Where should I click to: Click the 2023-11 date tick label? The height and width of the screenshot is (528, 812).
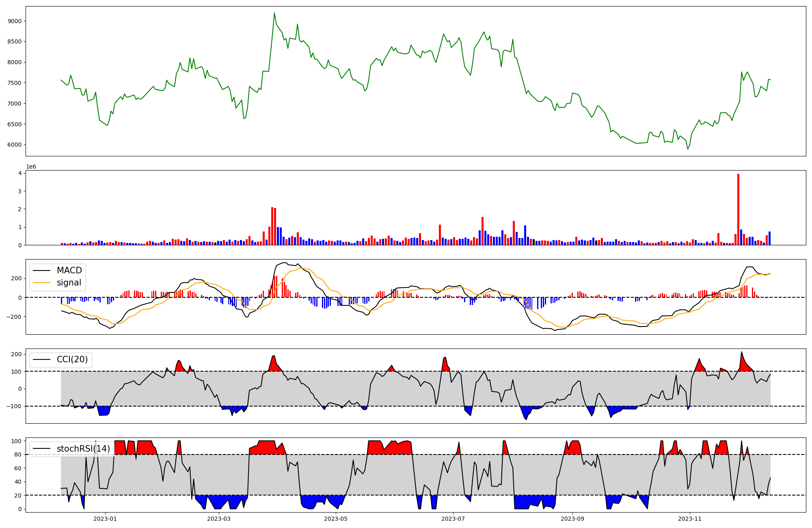[690, 519]
